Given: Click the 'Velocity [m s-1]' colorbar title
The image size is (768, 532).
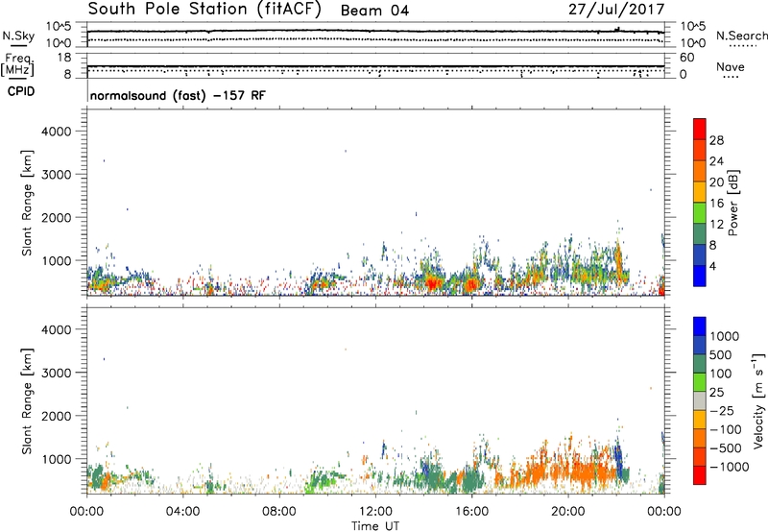Looking at the screenshot, I should 758,400.
